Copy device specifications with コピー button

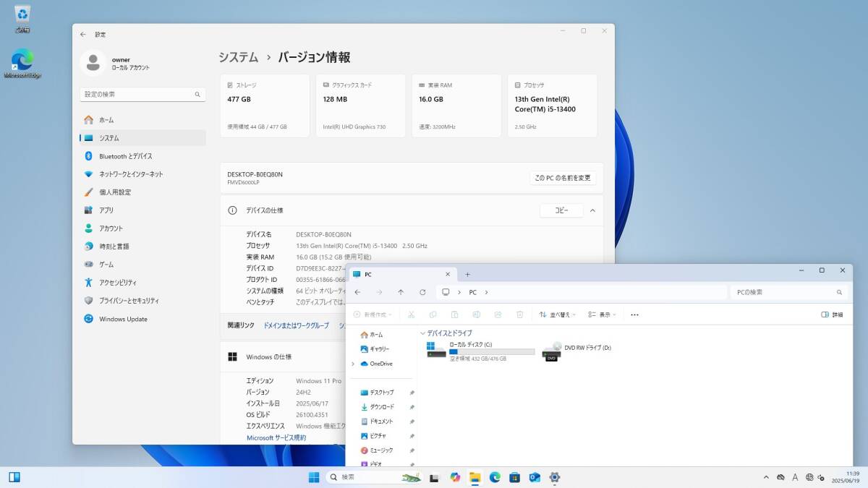(x=561, y=210)
